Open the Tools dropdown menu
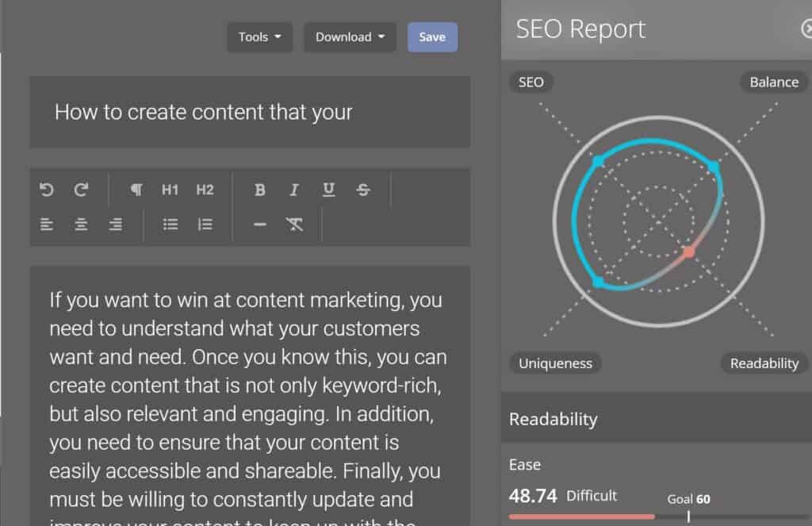 coord(260,36)
